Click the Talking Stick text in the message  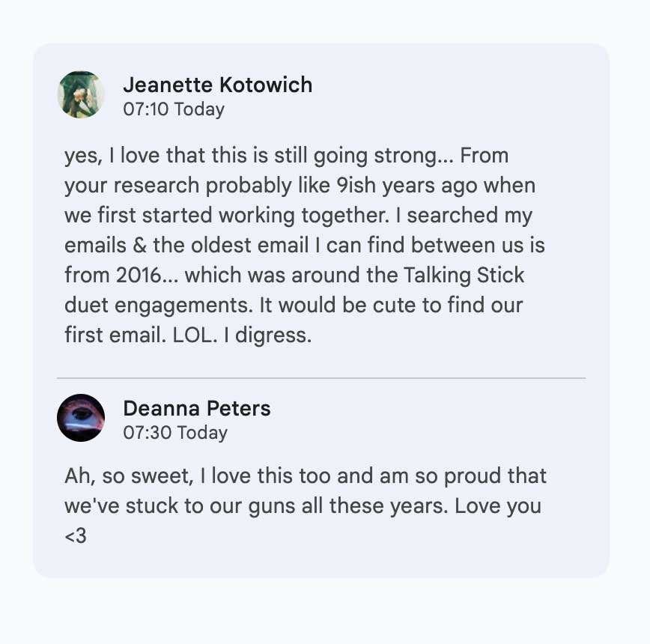[464, 276]
